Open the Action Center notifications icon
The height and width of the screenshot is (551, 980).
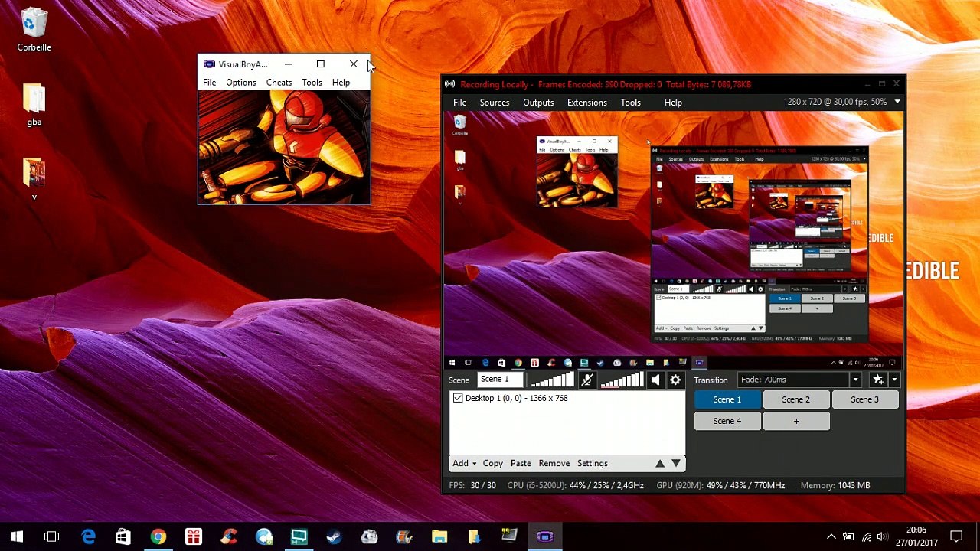pos(956,536)
